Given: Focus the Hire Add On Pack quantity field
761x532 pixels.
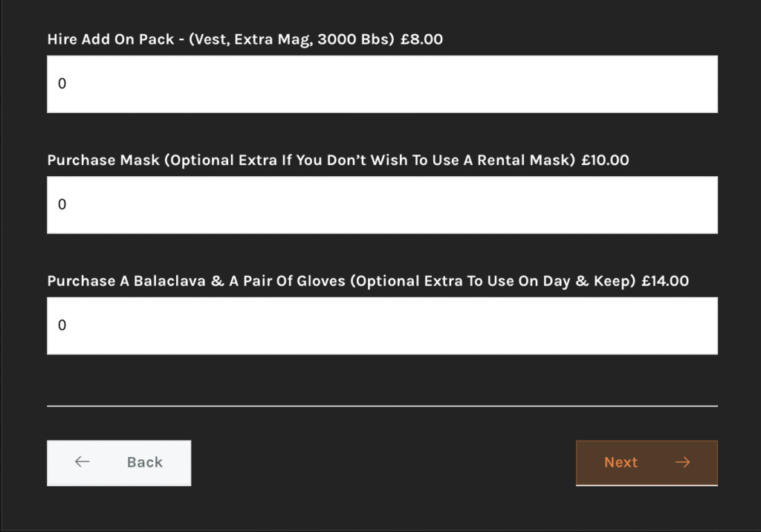Looking at the screenshot, I should [382, 84].
